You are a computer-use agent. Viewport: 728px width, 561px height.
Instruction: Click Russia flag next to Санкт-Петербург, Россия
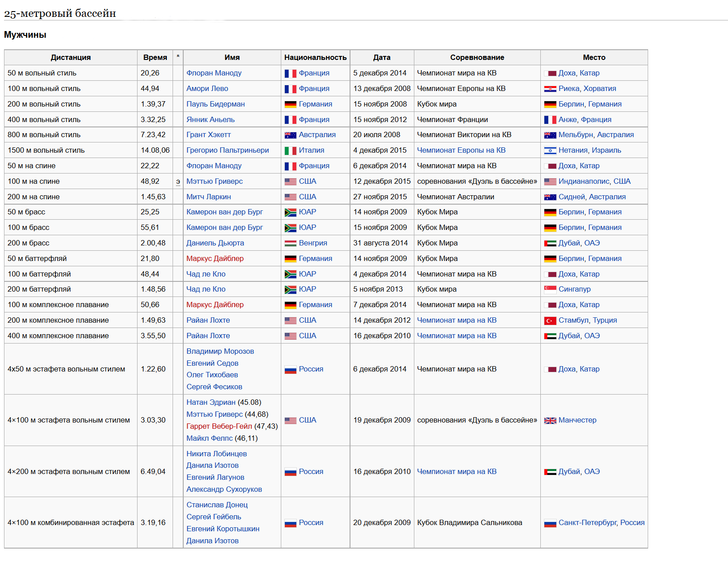550,523
